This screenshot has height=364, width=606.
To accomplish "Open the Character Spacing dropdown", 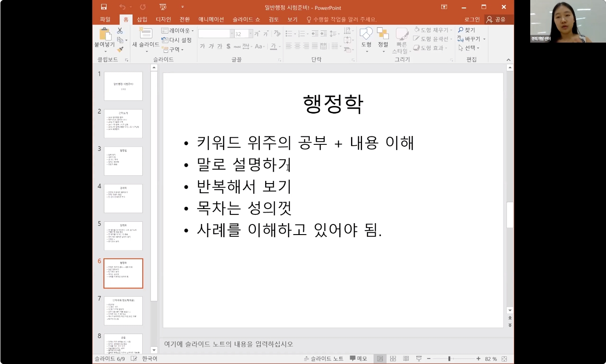I will pos(247,46).
